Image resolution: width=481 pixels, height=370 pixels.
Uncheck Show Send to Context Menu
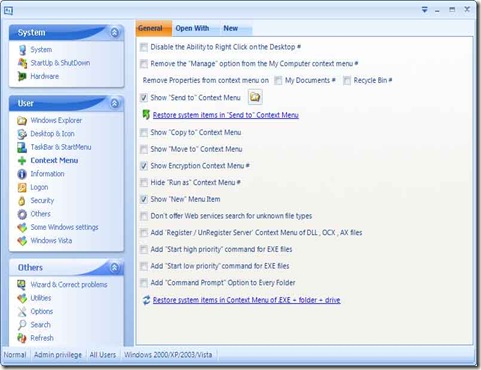tap(144, 98)
